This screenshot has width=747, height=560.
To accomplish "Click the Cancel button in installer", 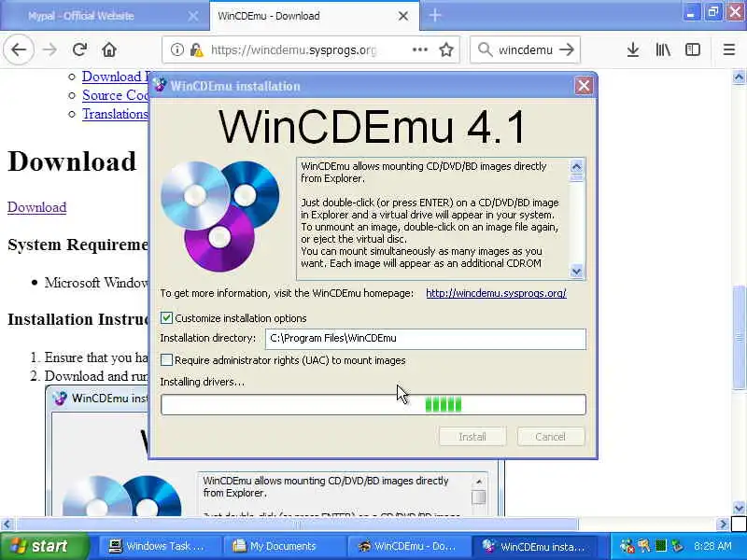I will click(550, 437).
